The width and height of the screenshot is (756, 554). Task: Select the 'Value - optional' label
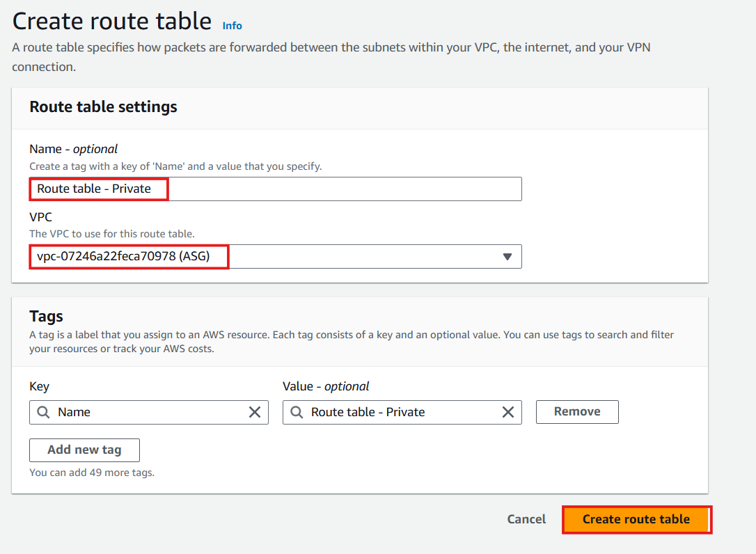click(326, 386)
